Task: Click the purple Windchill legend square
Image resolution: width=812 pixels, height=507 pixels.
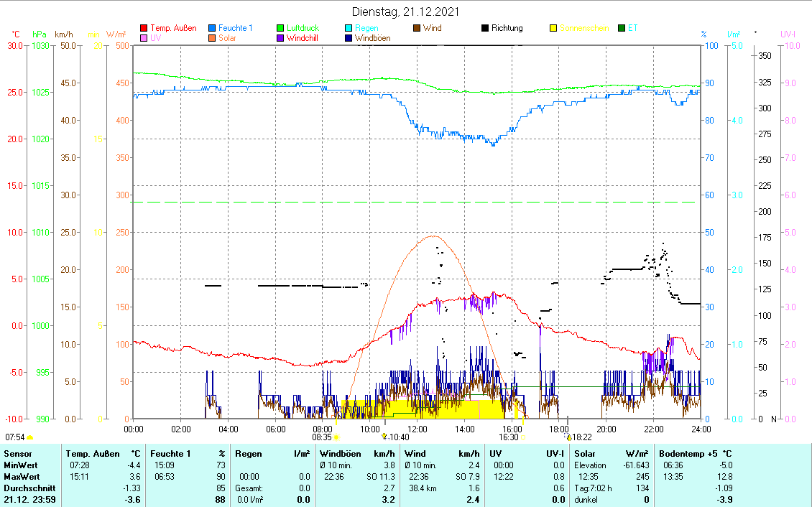Action: coord(281,39)
